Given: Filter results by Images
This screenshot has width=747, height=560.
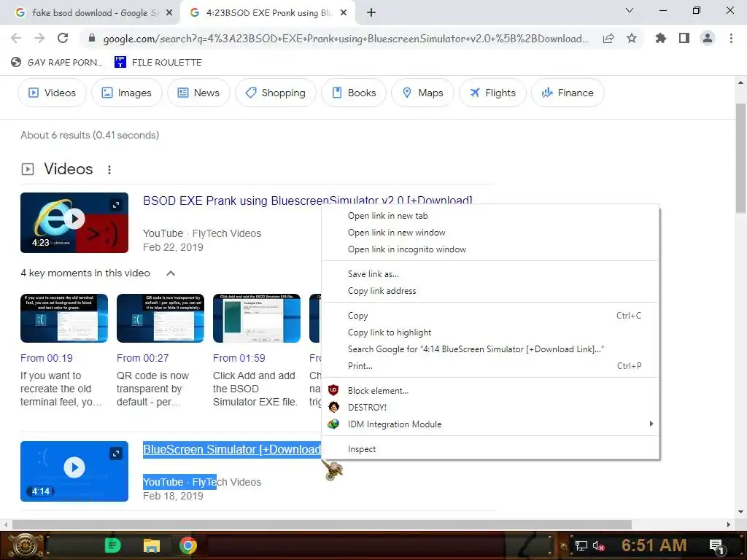Looking at the screenshot, I should pyautogui.click(x=127, y=93).
